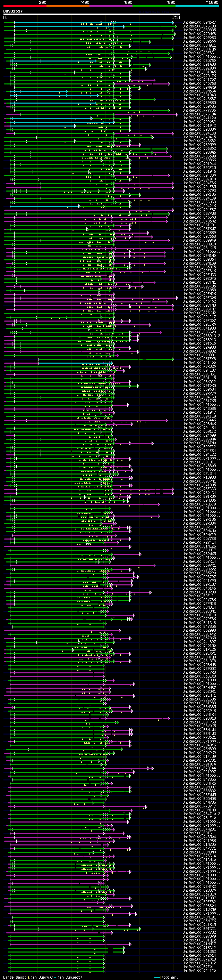Select hit UniRef100_Q43504
The width and height of the screenshot is (222, 980).
199,836
